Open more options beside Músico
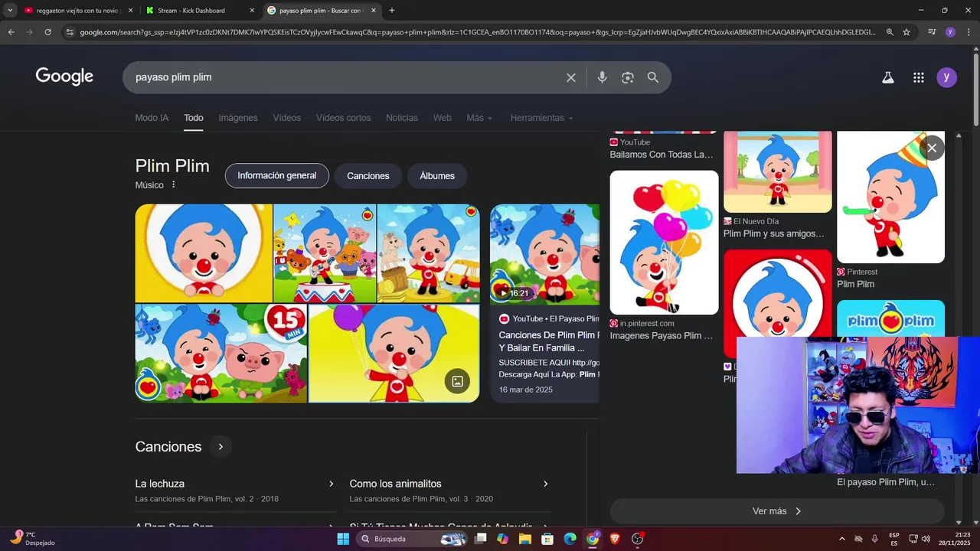 click(x=174, y=184)
